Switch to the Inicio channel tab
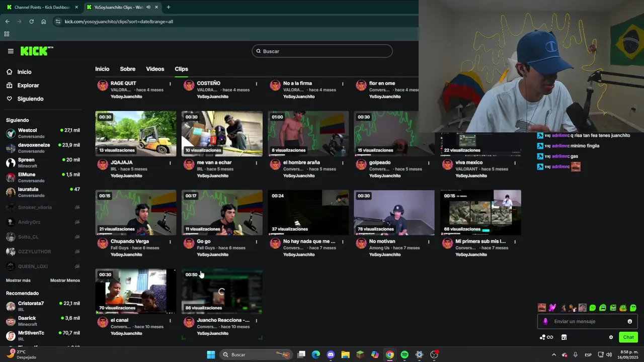The width and height of the screenshot is (644, 362). 102,69
